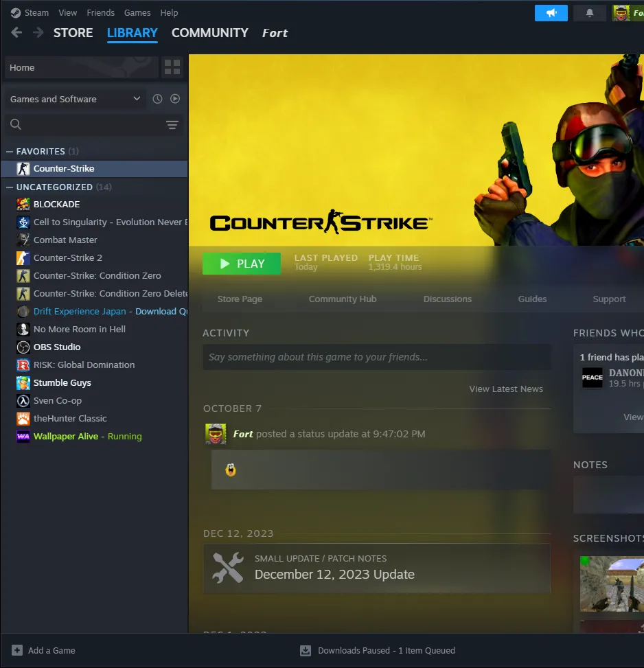Launch Counter-Strike with PLAY button
The width and height of the screenshot is (644, 668).
point(242,264)
